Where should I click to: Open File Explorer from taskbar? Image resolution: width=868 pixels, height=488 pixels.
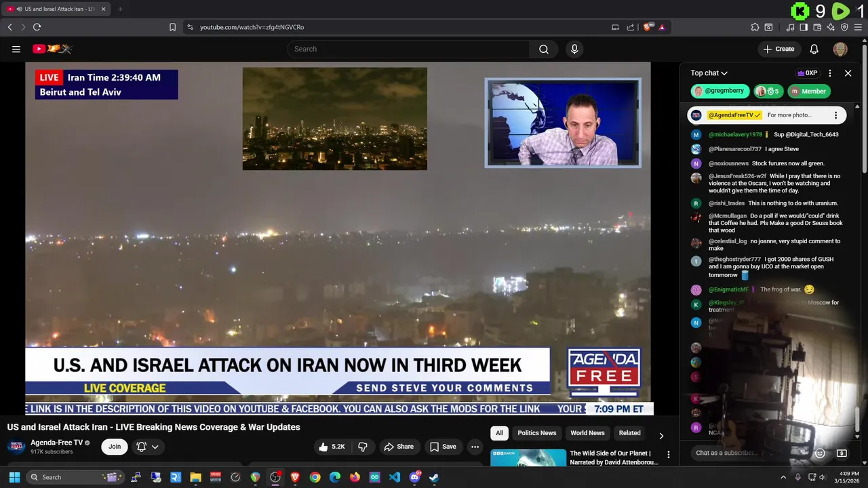click(x=196, y=477)
